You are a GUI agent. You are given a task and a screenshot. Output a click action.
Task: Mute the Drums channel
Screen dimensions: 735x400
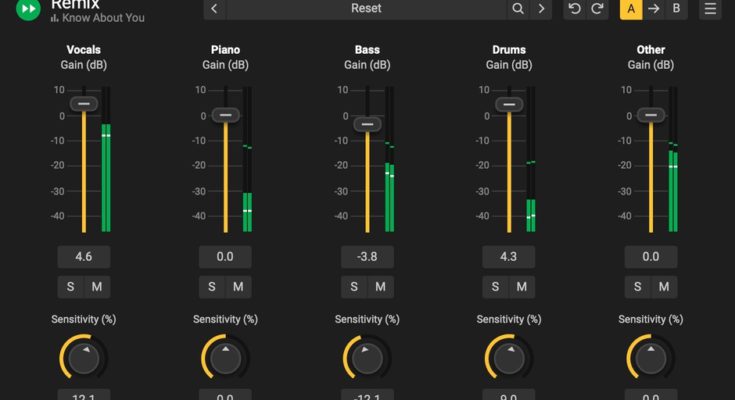(x=522, y=287)
